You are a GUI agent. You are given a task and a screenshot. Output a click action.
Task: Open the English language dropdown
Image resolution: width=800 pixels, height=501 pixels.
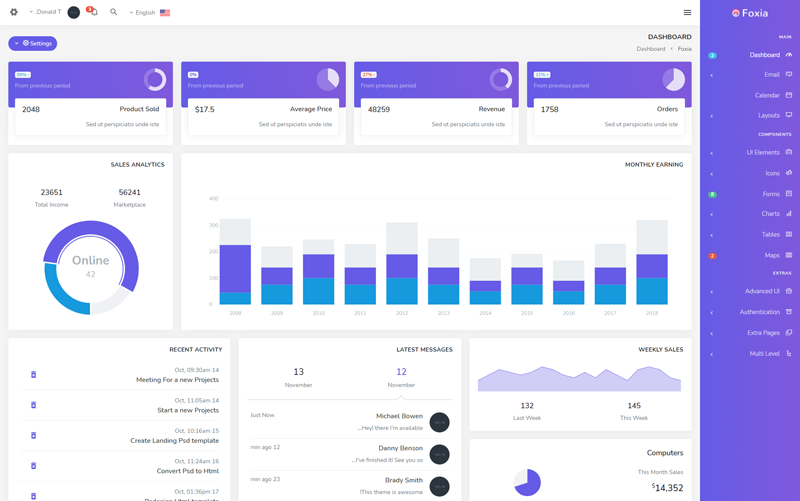pos(144,13)
